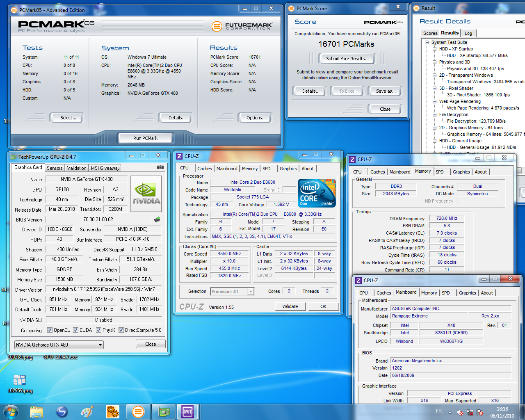Screen dimensions: 525x420
Task: Switch to CPU-Z via its taskbar button
Action: point(187,411)
